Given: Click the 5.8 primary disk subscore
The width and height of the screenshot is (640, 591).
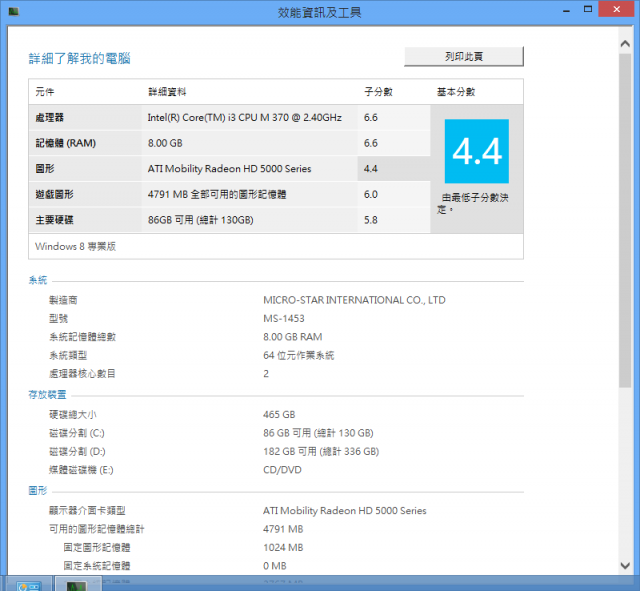Looking at the screenshot, I should (371, 220).
